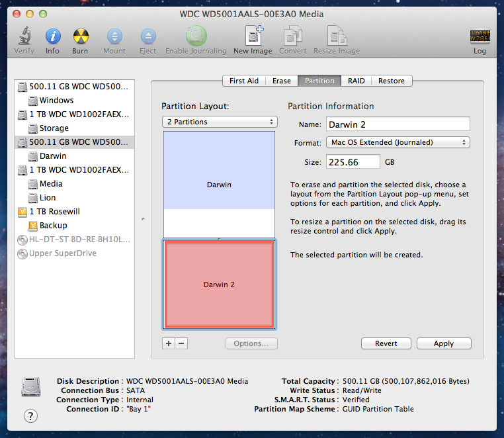The width and height of the screenshot is (504, 438).
Task: Select the Media volume
Action: click(74, 184)
